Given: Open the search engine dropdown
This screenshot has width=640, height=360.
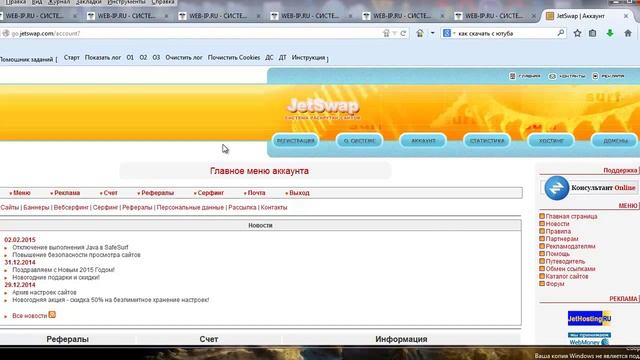Looking at the screenshot, I should (x=449, y=33).
